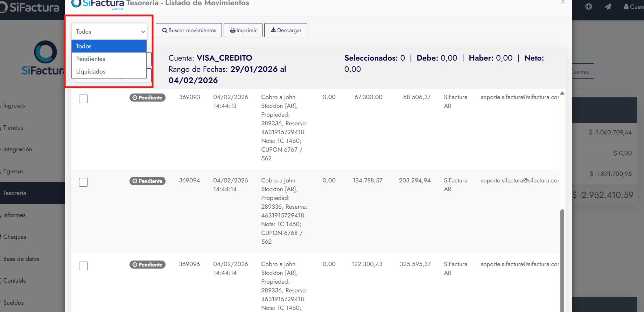Viewport: 644px width, 312px height.
Task: Select the checkbox for movement 369094
Action: tap(83, 182)
